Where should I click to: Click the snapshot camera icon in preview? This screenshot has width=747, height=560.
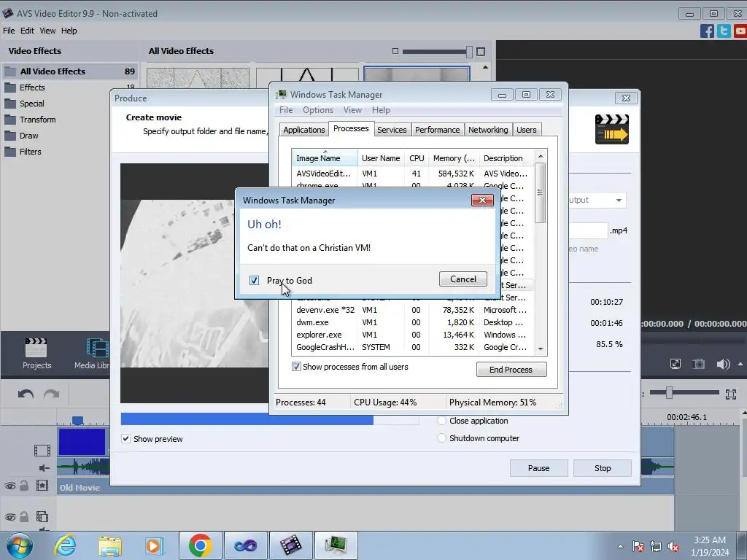tap(699, 365)
